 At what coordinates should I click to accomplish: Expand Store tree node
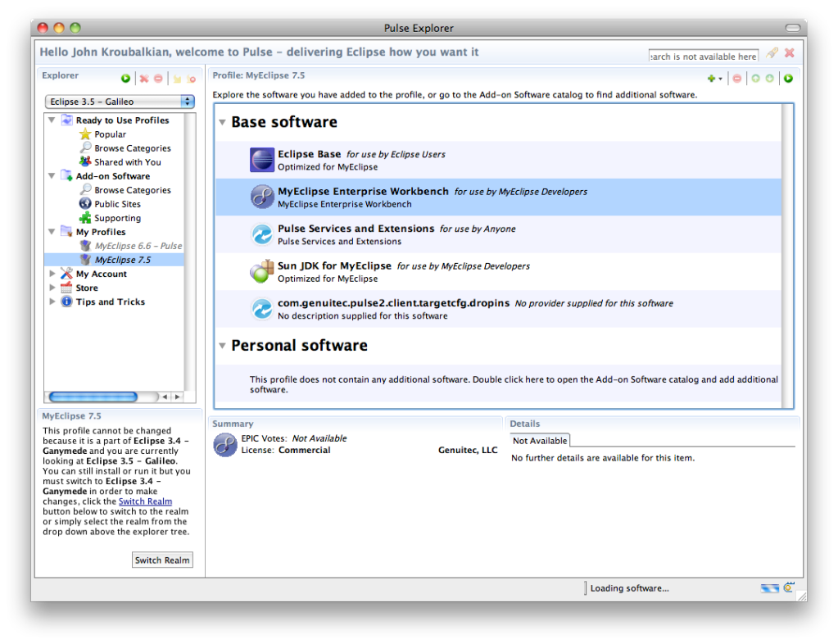[x=52, y=288]
